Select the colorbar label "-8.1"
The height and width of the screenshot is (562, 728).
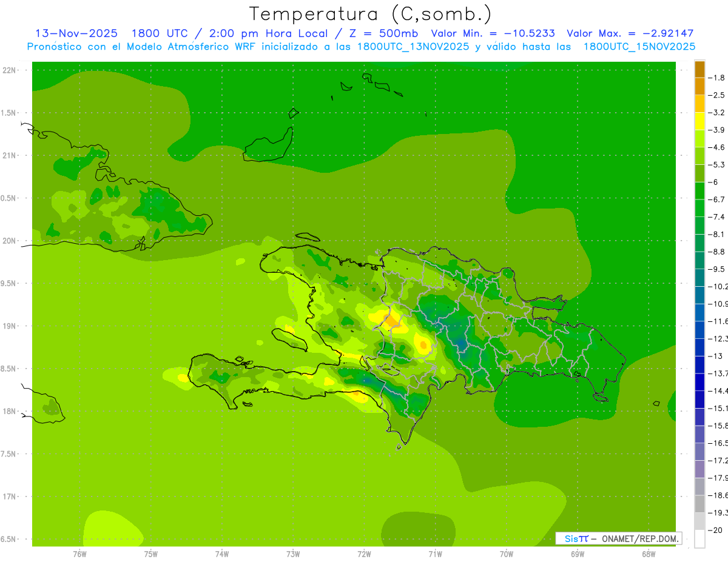716,234
